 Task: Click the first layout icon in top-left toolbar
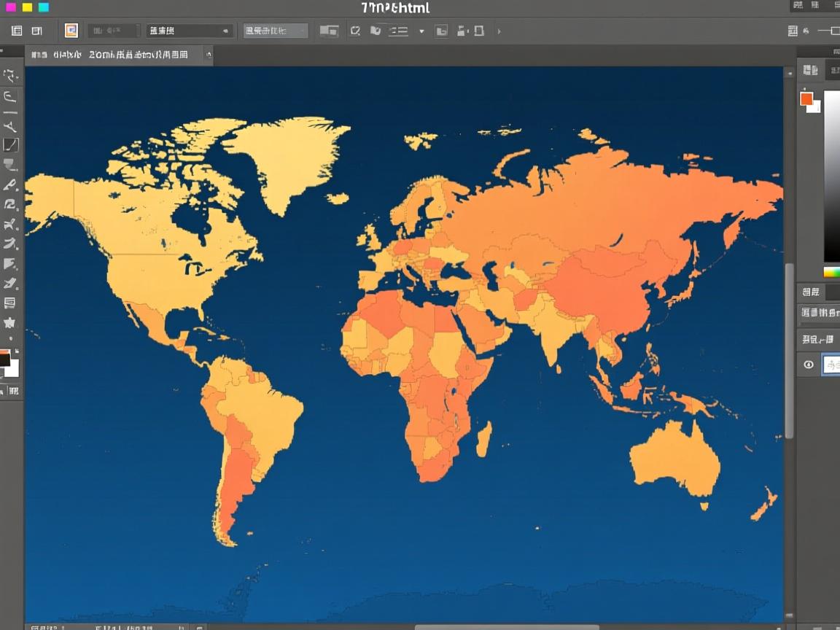pos(17,31)
